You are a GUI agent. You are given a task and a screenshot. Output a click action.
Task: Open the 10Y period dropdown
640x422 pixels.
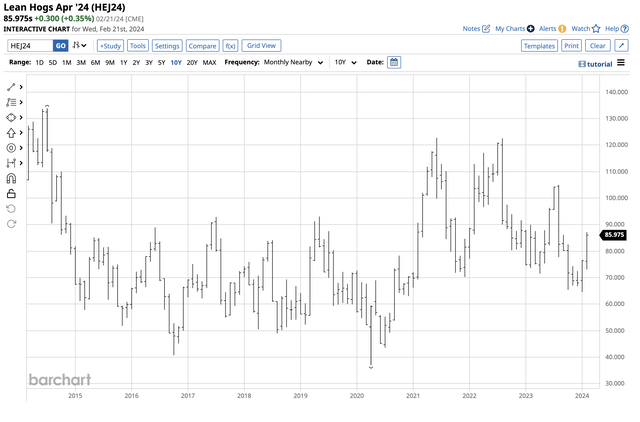click(x=345, y=62)
